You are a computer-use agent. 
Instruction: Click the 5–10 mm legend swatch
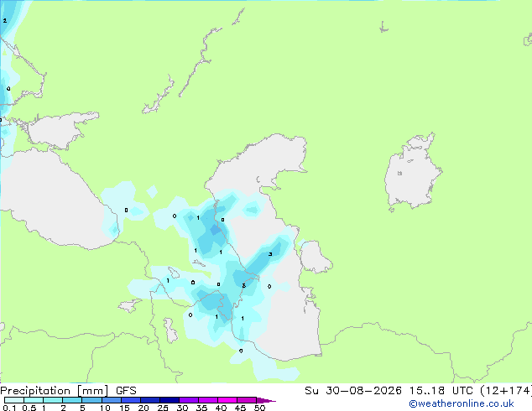click(x=91, y=400)
